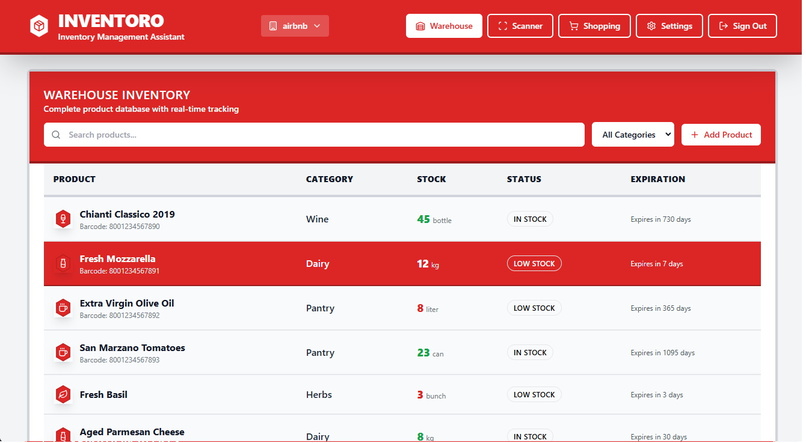Image resolution: width=806 pixels, height=443 pixels.
Task: Open the Scanner tab
Action: [x=520, y=26]
